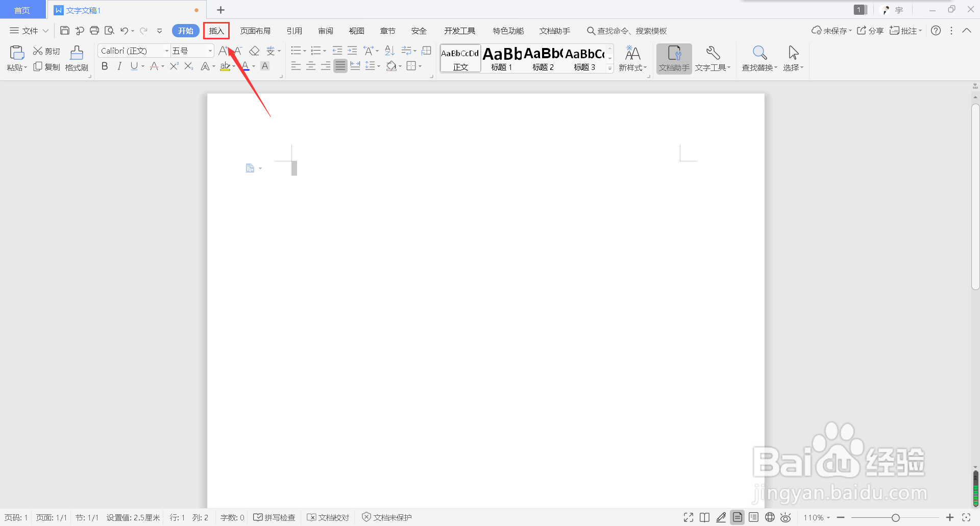Click the Undo arrow icon

[x=124, y=31]
